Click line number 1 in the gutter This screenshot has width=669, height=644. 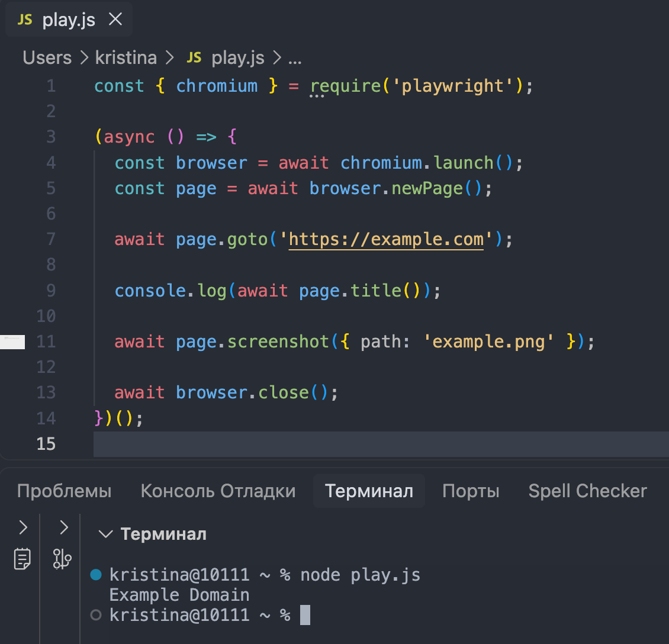click(51, 86)
